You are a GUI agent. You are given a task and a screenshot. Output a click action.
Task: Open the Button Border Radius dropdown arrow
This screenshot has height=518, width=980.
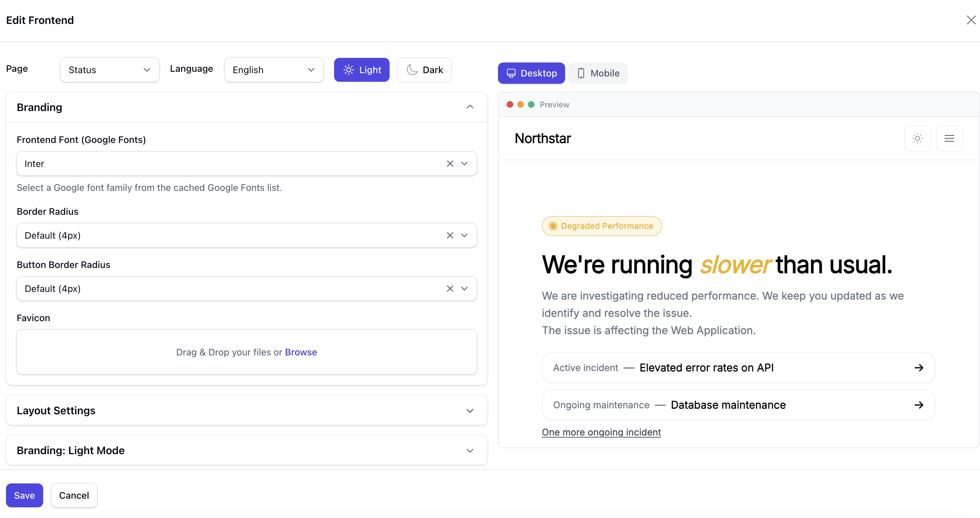pos(464,289)
